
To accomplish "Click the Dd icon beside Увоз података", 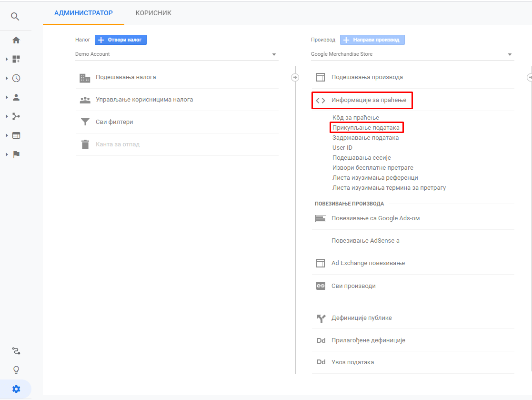I will pos(321,362).
